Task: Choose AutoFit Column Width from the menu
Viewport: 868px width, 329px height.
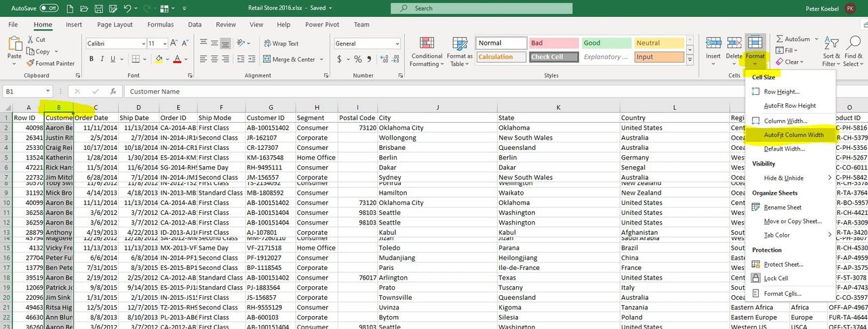Action: click(x=793, y=135)
